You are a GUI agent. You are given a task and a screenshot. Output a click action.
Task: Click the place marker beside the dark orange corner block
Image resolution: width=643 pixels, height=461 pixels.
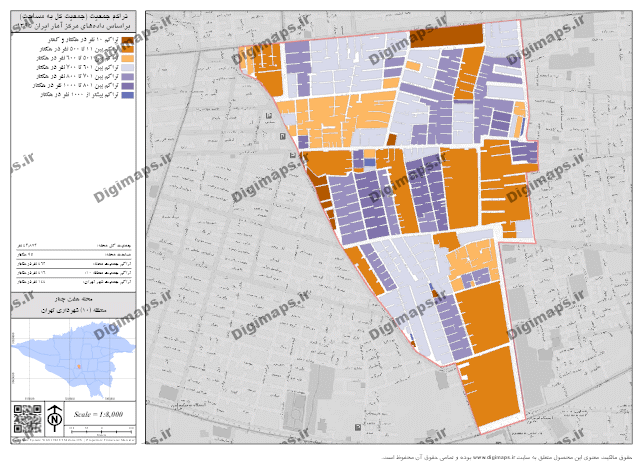(292, 155)
